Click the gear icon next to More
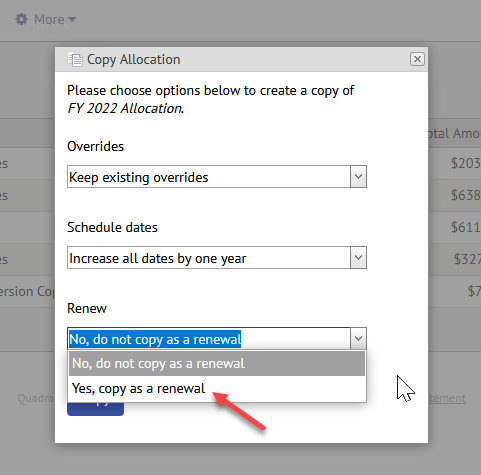This screenshot has width=481, height=475. [22, 19]
